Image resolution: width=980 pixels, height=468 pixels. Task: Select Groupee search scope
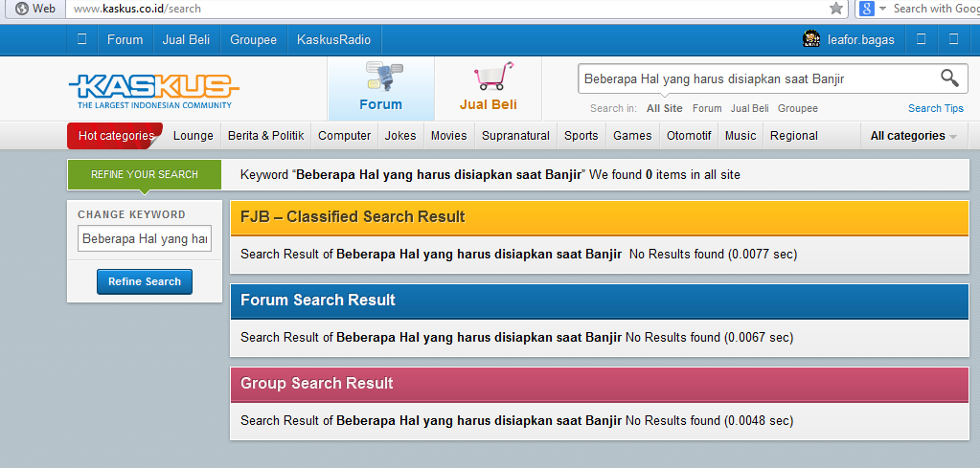(797, 108)
